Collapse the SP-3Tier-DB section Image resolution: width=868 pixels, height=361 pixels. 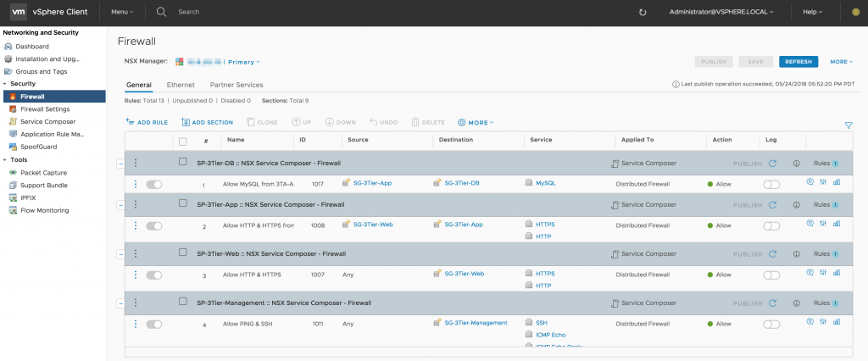click(120, 163)
